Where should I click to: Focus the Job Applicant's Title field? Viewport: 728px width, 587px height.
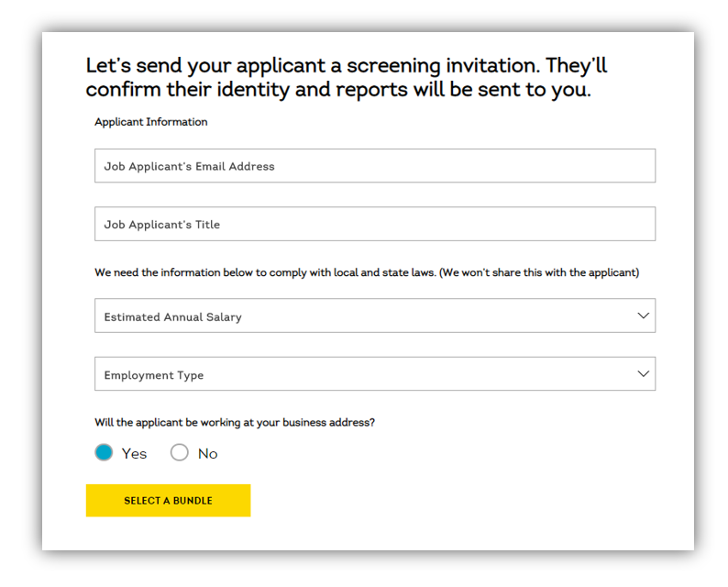pos(375,224)
